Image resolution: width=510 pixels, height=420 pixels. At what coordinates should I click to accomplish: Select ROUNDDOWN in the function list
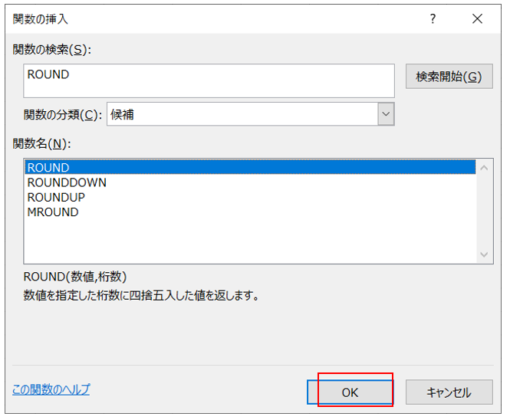coord(67,182)
